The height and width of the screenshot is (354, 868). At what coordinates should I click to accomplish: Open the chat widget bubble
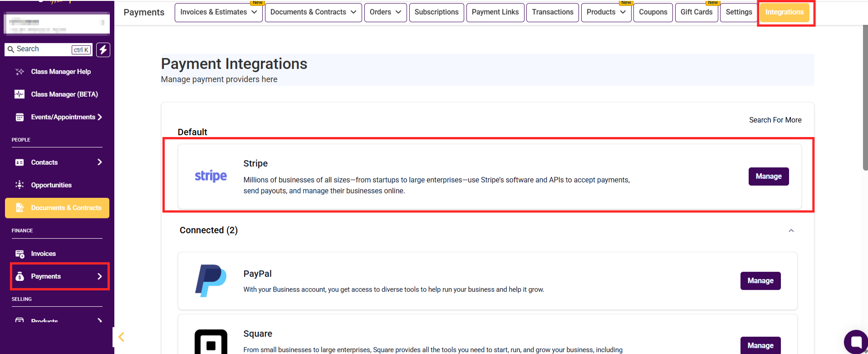[x=856, y=342]
